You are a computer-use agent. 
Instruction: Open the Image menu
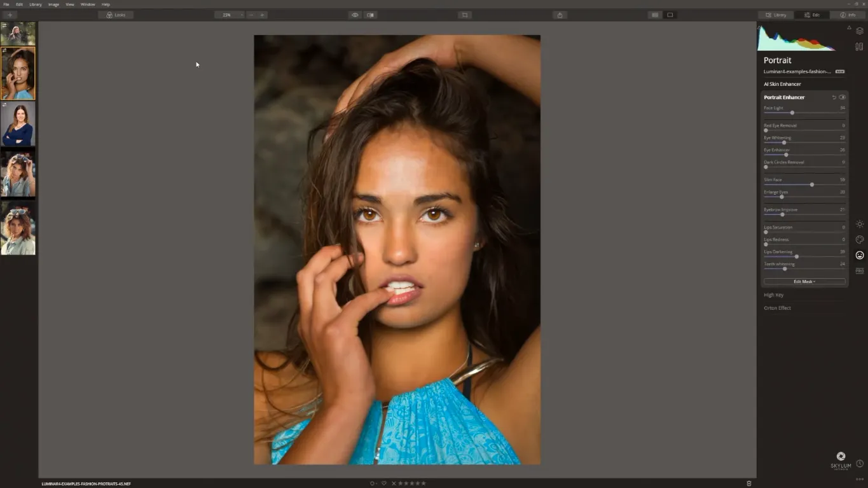53,4
